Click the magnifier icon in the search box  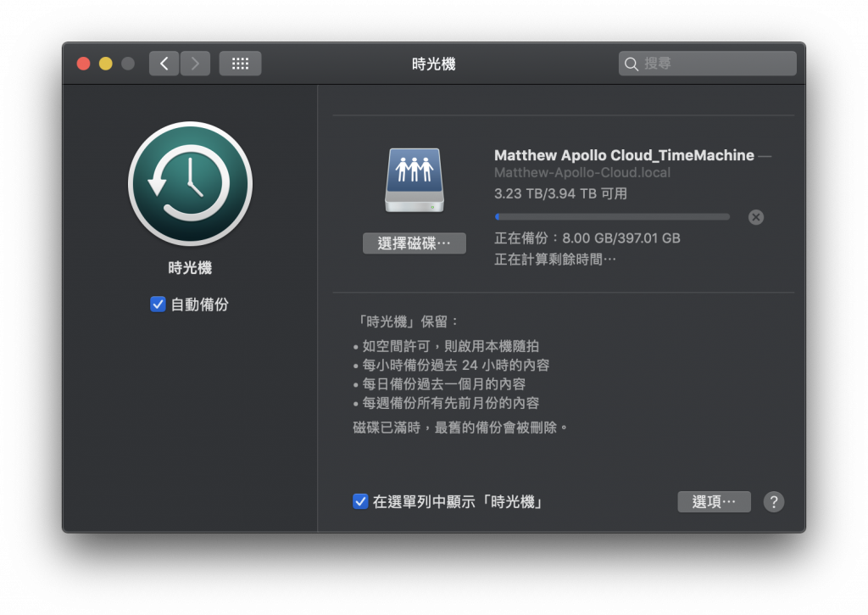[631, 64]
